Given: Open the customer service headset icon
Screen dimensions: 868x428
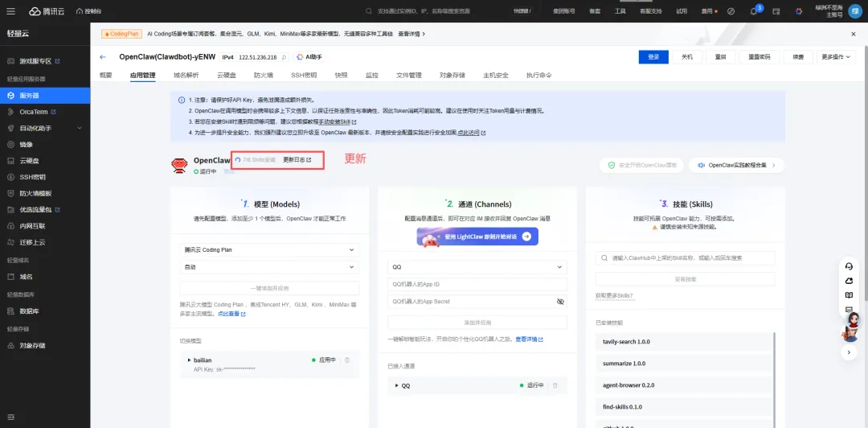Looking at the screenshot, I should tap(849, 266).
